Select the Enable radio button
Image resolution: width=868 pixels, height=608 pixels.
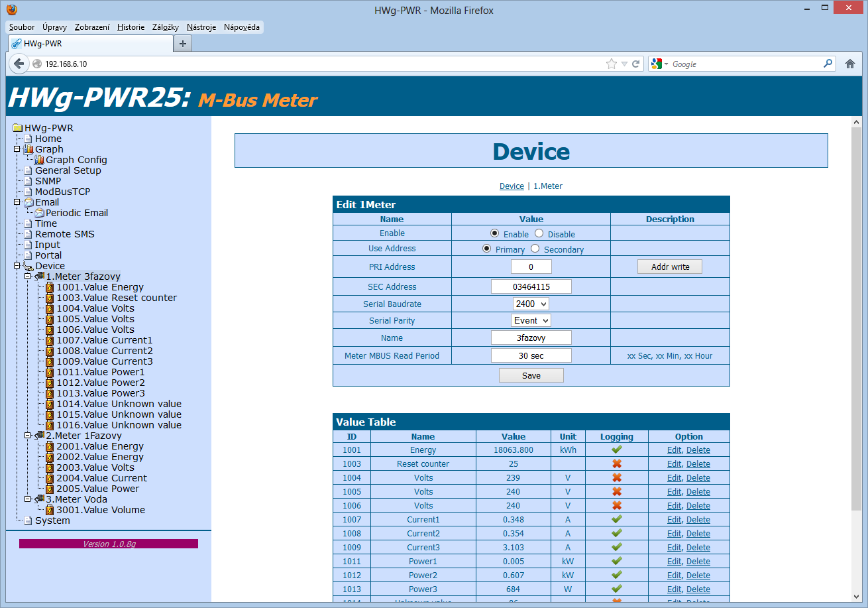[x=494, y=233]
